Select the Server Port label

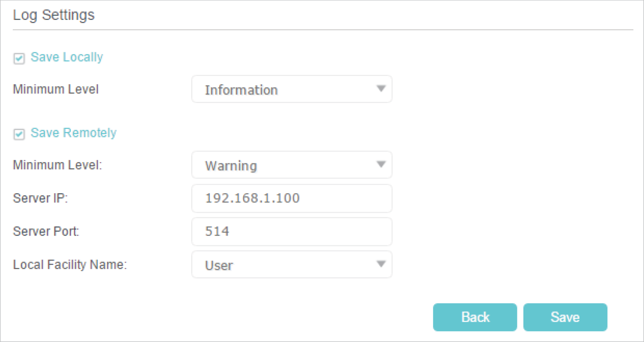[46, 231]
